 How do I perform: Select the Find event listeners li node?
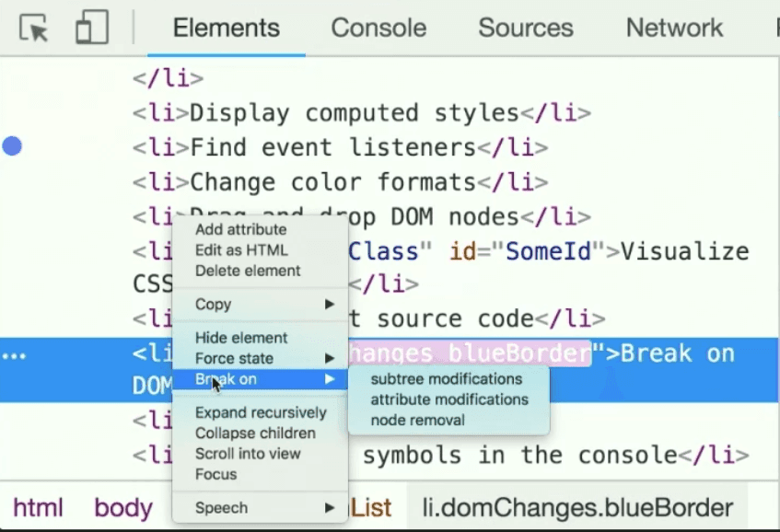click(340, 147)
